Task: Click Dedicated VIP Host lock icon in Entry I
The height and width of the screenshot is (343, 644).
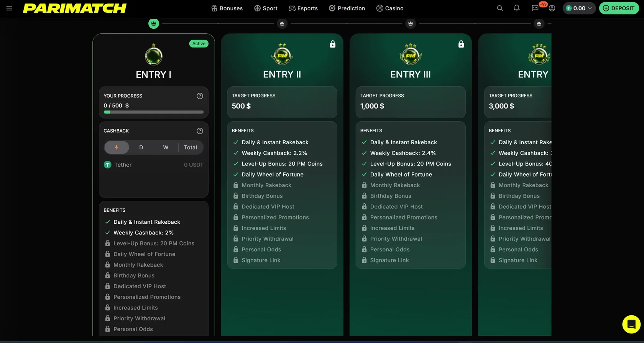Action: [x=108, y=286]
